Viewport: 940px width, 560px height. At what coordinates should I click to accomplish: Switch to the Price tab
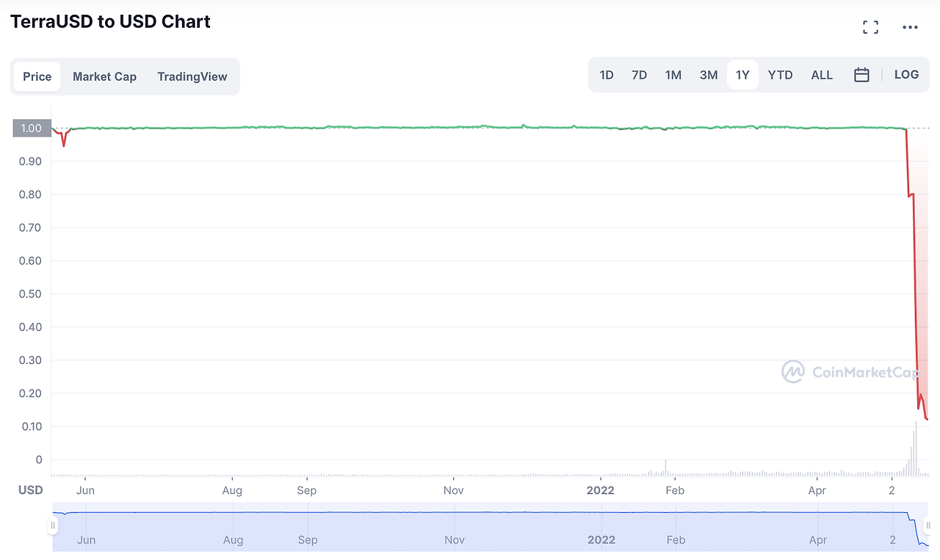pyautogui.click(x=37, y=76)
